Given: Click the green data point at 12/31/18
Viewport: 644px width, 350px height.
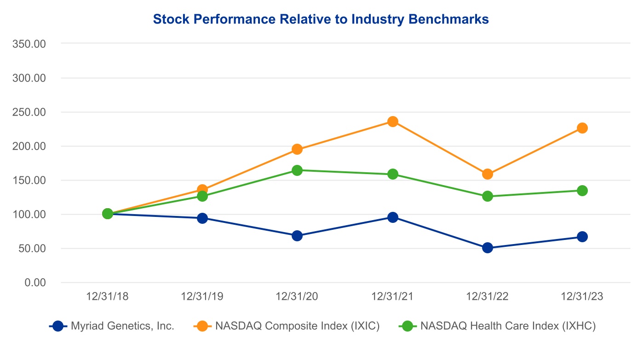Looking at the screenshot, I should [108, 214].
